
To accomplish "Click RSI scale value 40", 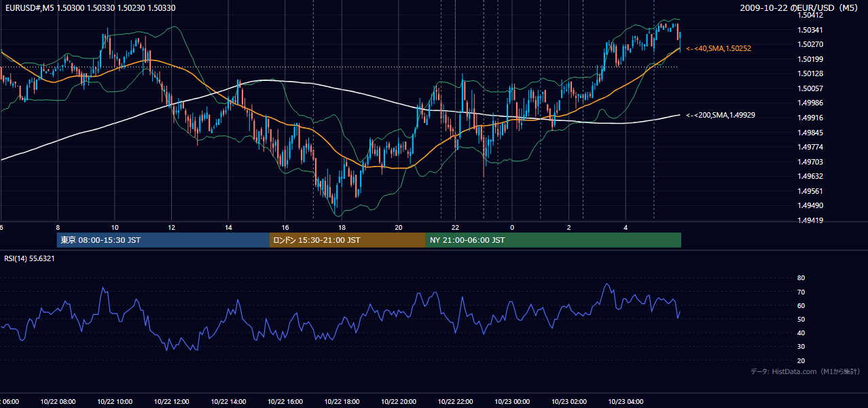I will click(x=801, y=333).
